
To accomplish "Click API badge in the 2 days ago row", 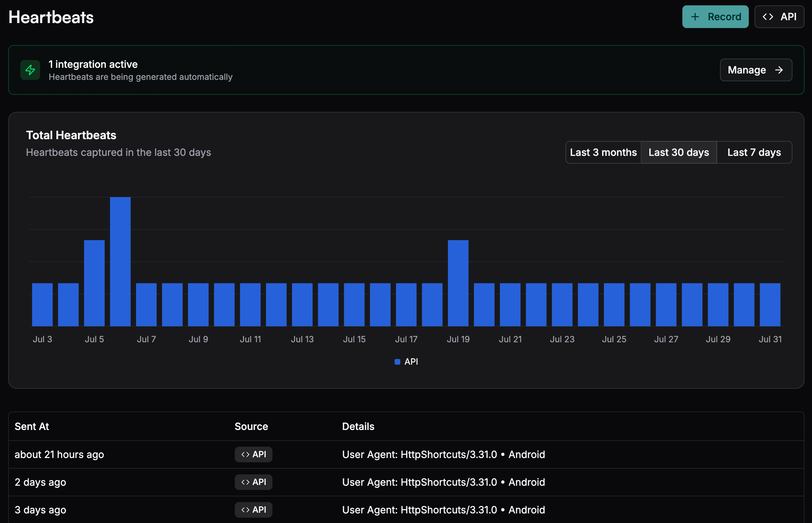I will pyautogui.click(x=254, y=482).
